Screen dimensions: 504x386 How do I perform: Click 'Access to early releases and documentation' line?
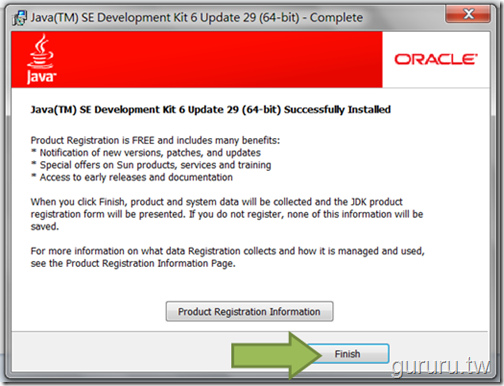(x=132, y=177)
